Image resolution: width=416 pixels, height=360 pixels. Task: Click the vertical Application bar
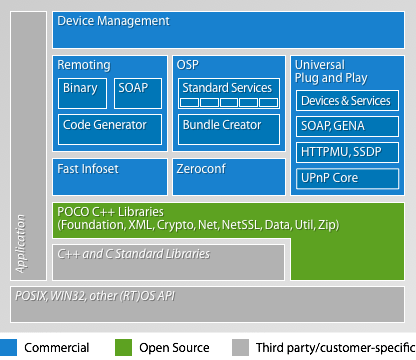pyautogui.click(x=28, y=146)
